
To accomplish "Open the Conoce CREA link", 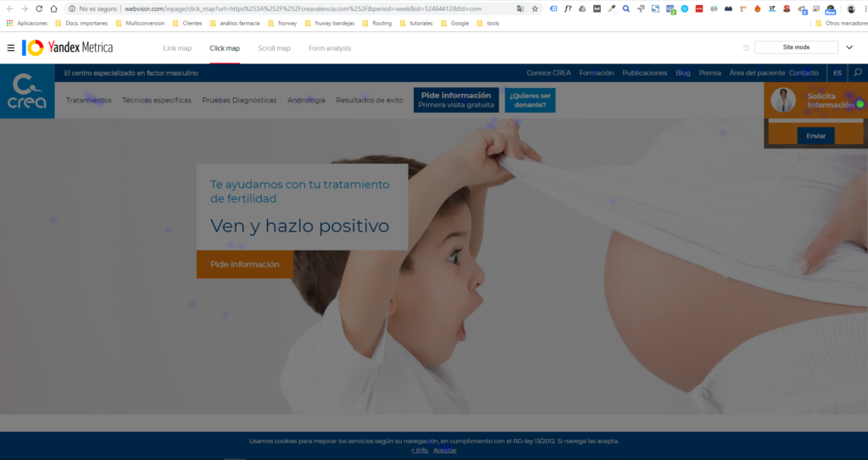I will tap(548, 73).
